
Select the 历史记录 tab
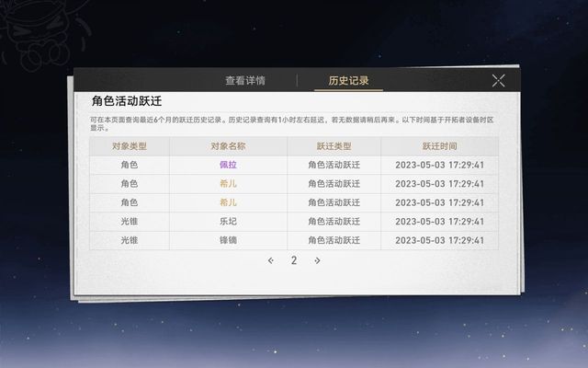click(348, 81)
